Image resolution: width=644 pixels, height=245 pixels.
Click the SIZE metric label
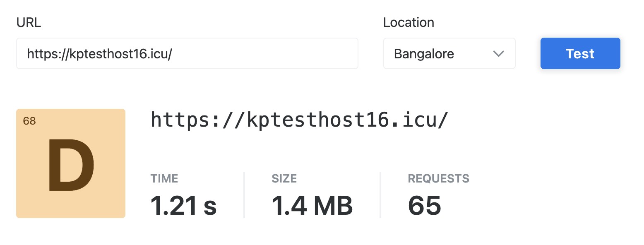[284, 179]
